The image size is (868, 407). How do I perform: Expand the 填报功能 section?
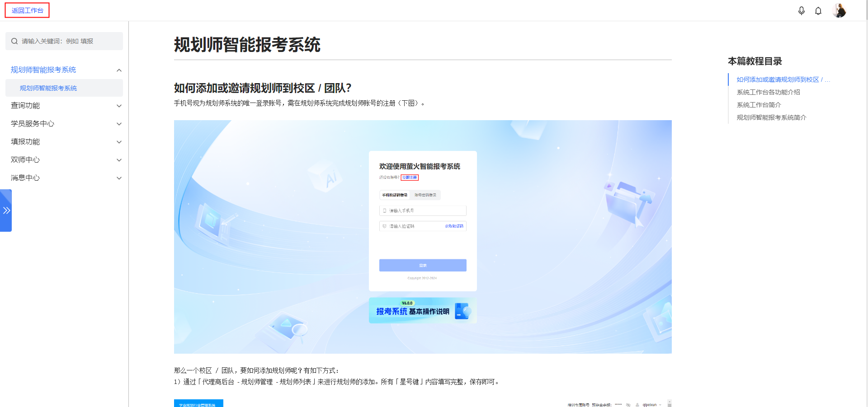(64, 141)
